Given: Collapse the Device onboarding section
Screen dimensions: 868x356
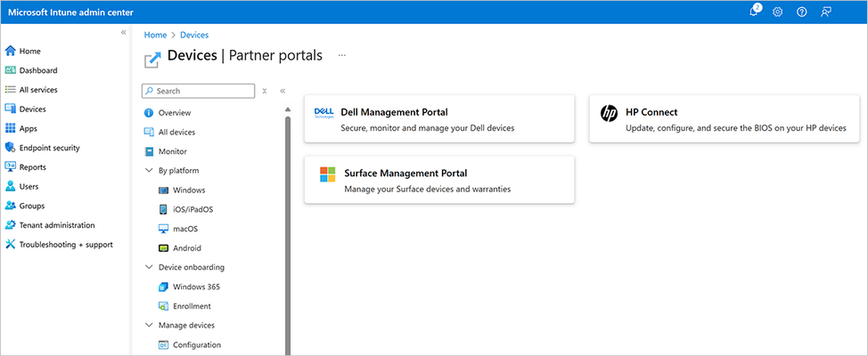Looking at the screenshot, I should (148, 267).
